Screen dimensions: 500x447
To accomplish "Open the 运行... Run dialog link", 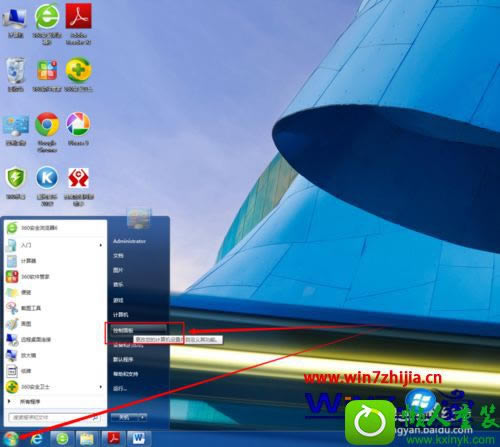I will 120,389.
